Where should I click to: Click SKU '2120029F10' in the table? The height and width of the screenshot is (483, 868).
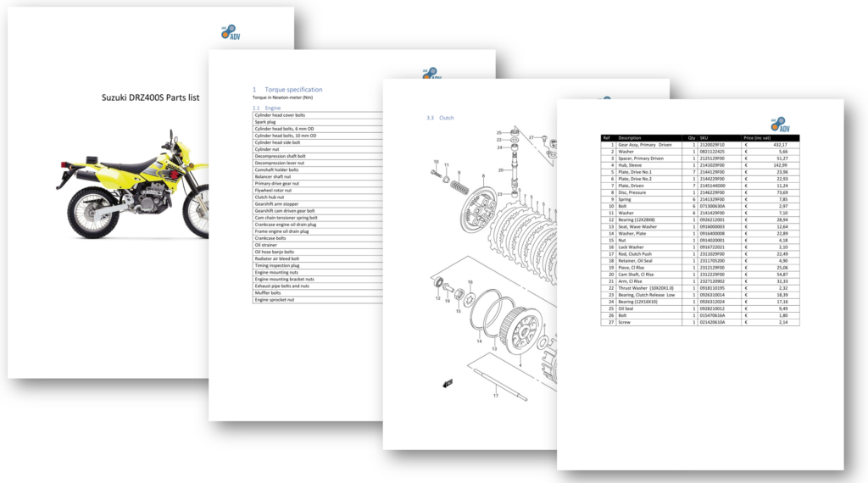click(712, 144)
